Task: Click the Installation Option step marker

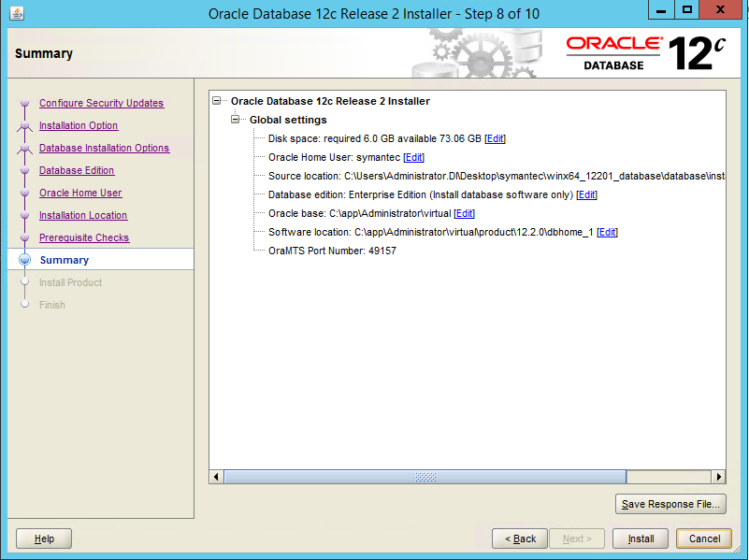Action: click(x=25, y=126)
